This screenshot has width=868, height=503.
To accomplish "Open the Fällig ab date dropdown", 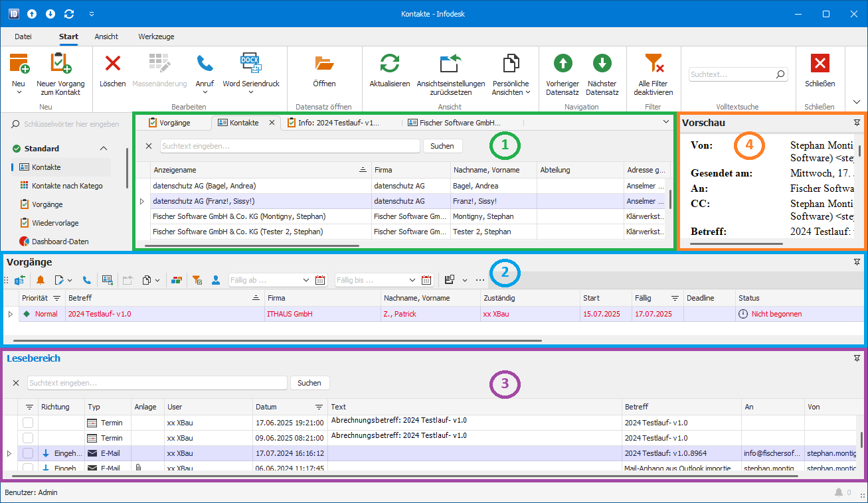I will coord(305,280).
